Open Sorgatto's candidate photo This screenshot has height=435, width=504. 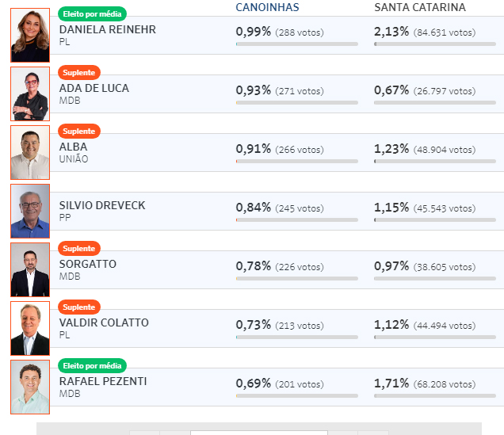coord(30,269)
